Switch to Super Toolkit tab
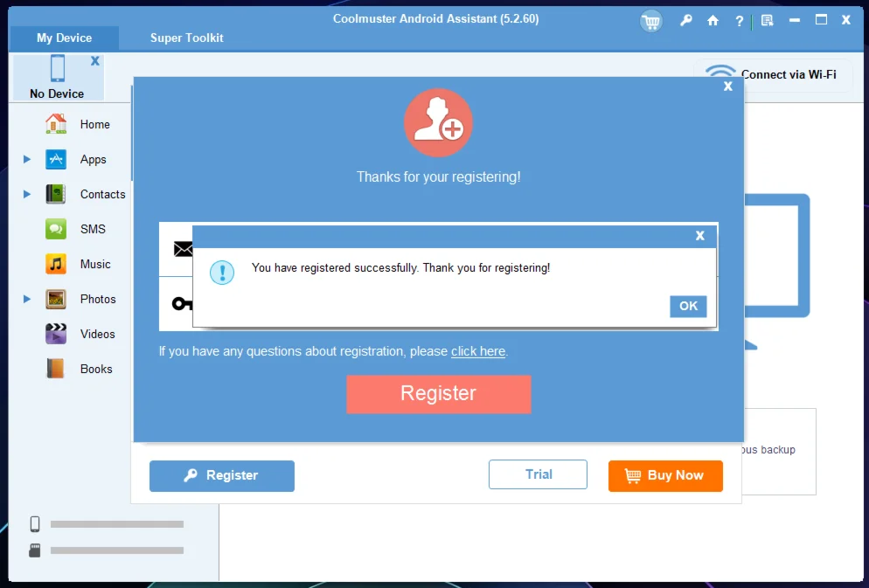Image resolution: width=869 pixels, height=588 pixels. point(186,38)
